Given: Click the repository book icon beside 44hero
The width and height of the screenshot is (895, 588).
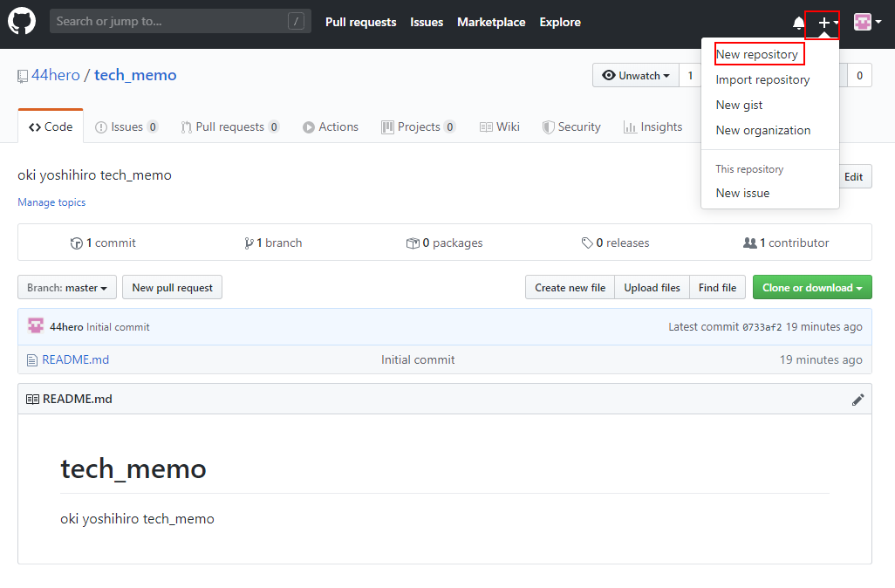Looking at the screenshot, I should pyautogui.click(x=23, y=76).
